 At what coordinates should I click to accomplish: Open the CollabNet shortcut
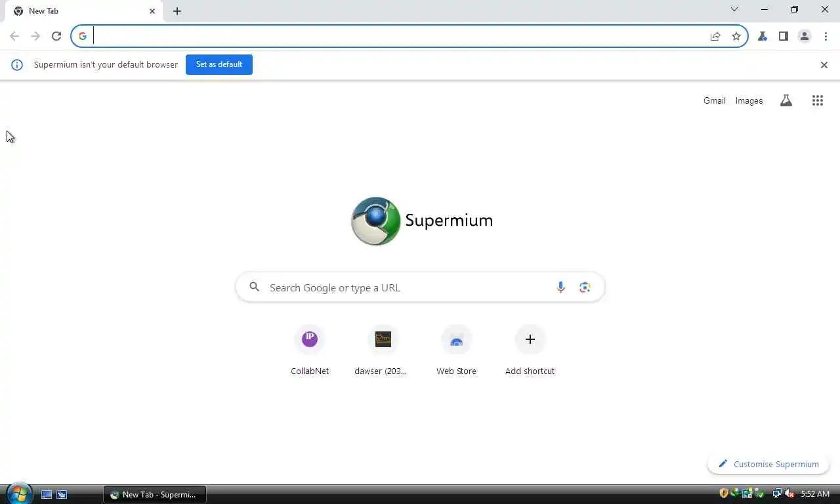pos(310,351)
